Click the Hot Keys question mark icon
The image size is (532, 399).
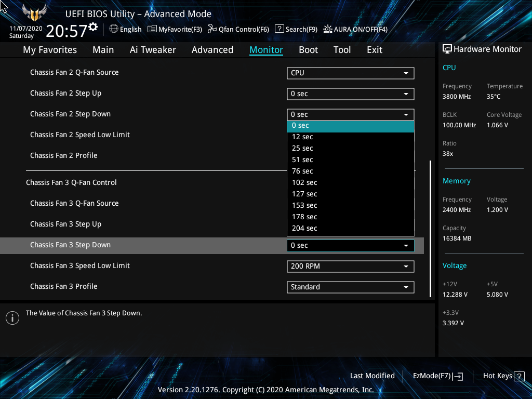pyautogui.click(x=519, y=376)
